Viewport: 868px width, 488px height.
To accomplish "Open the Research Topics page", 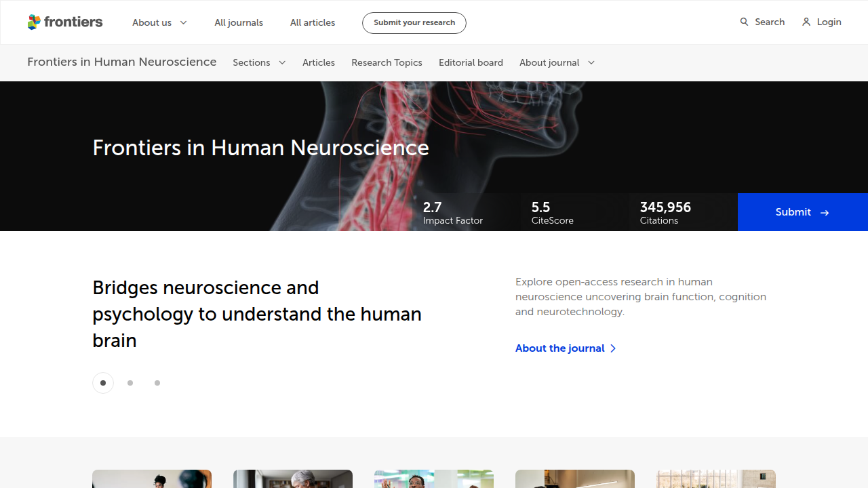I will click(x=387, y=62).
